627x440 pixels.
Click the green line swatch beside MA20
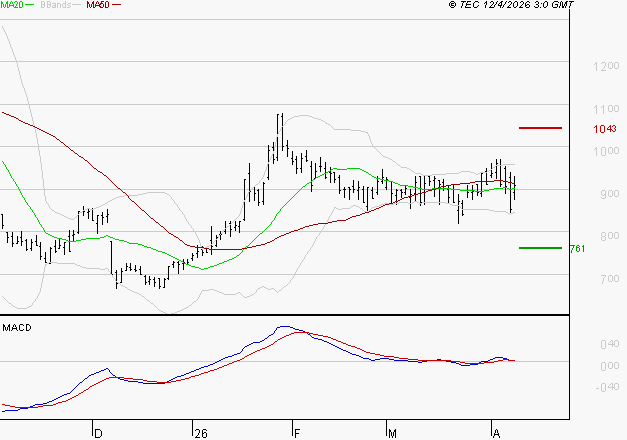[x=33, y=6]
